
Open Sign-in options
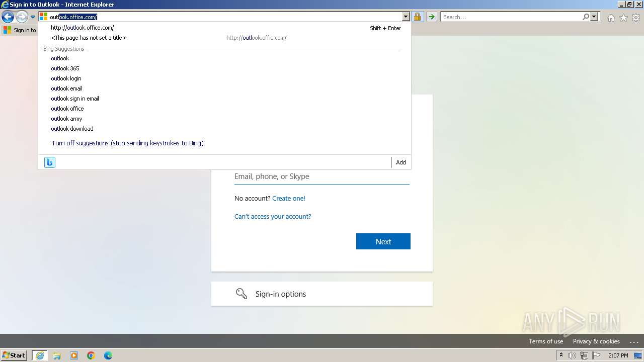click(x=322, y=294)
